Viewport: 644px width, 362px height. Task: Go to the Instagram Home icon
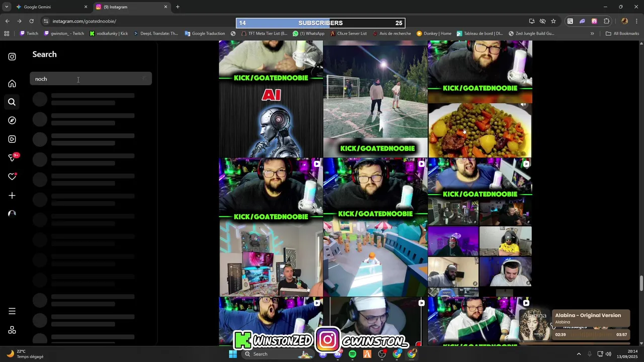(x=12, y=83)
